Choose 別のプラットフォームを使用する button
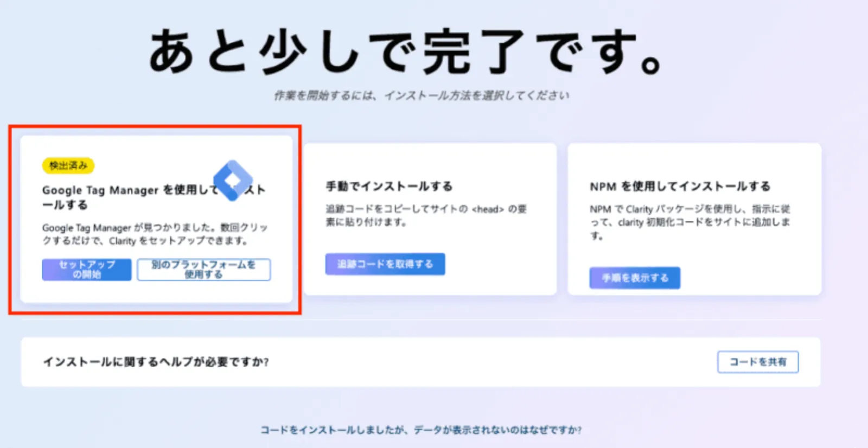 pyautogui.click(x=203, y=270)
